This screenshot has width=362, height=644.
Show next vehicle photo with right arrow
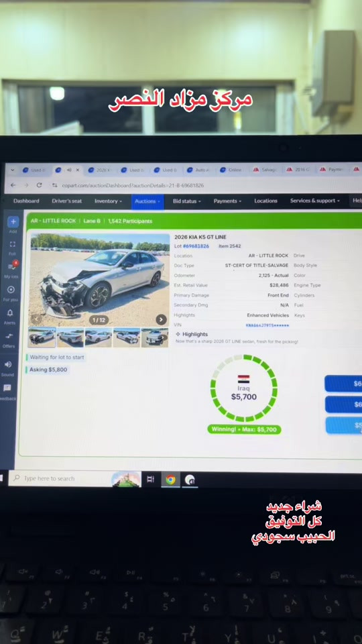coord(162,319)
